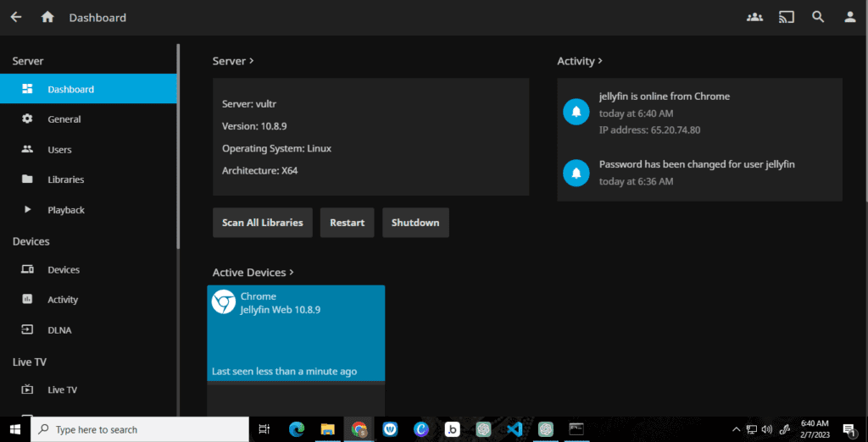
Task: Switch to Chrome on the taskbar
Action: tap(359, 429)
